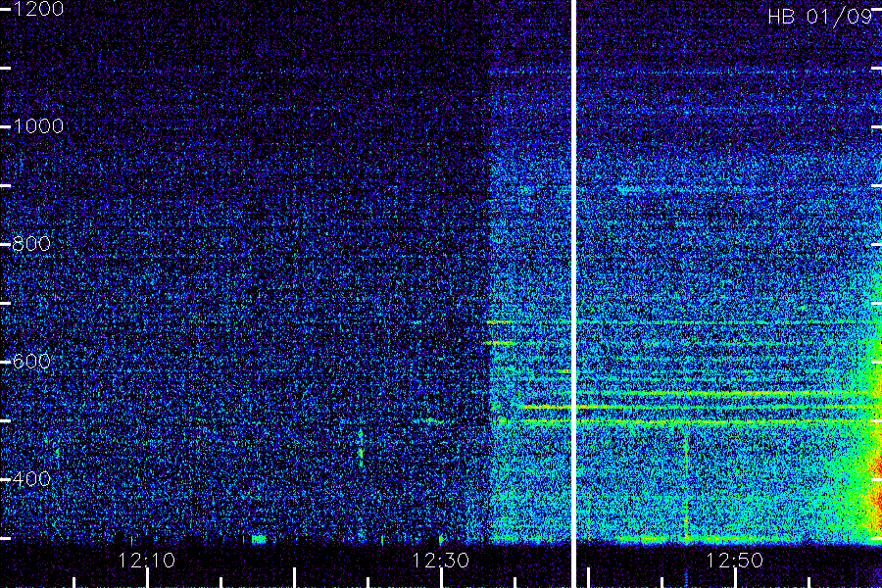The width and height of the screenshot is (882, 588).
Task: Click the 1200 frequency axis label
Action: coord(37,9)
